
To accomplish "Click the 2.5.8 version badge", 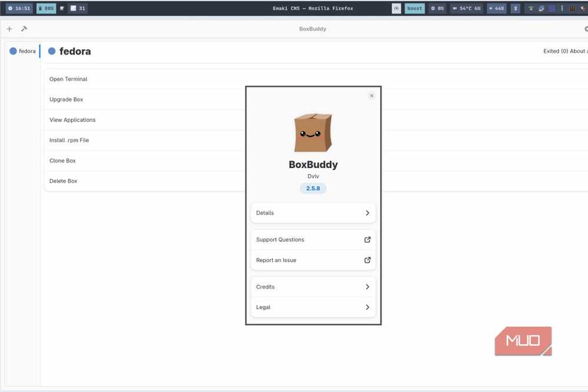I will pyautogui.click(x=313, y=188).
